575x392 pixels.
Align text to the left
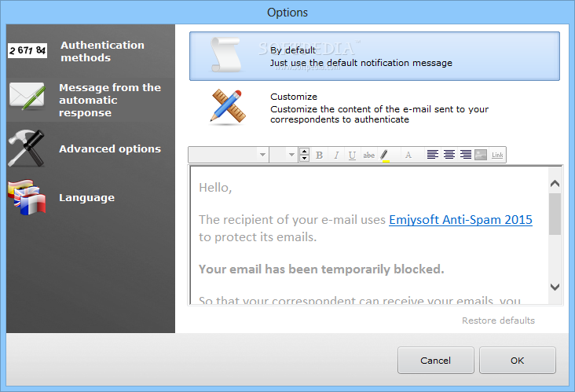433,156
